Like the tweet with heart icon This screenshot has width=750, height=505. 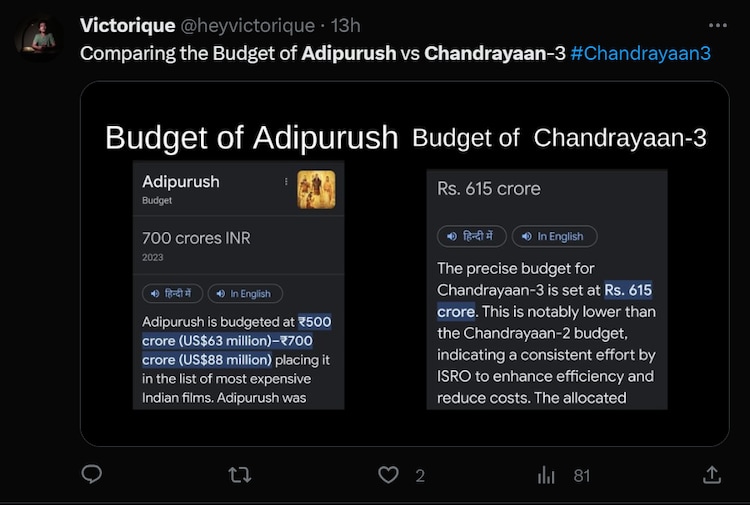click(x=388, y=475)
